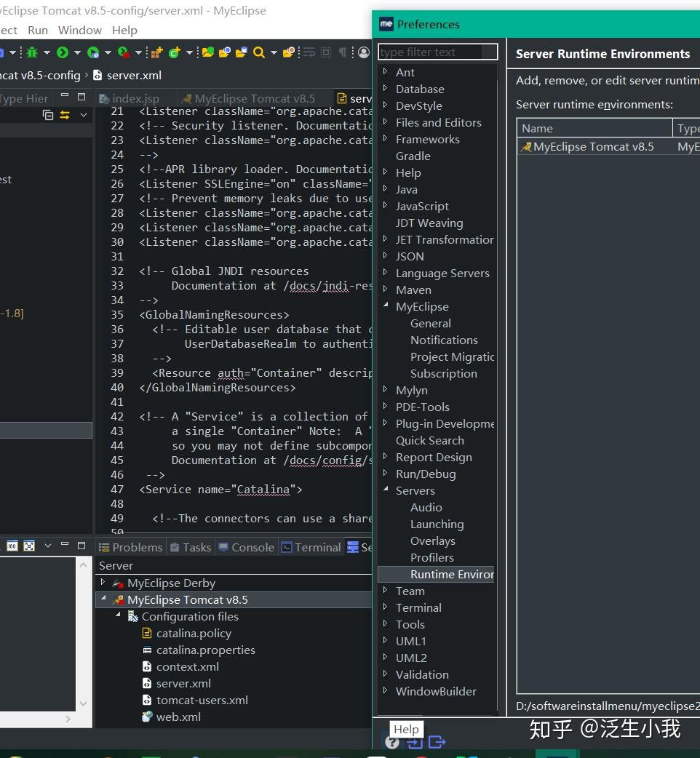Click the Import preferences icon
The height and width of the screenshot is (758, 700).
click(415, 743)
